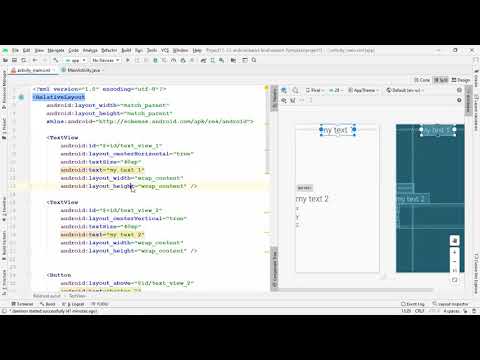This screenshot has height=360, width=480.
Task: Click the Run app play icon
Action: click(128, 60)
